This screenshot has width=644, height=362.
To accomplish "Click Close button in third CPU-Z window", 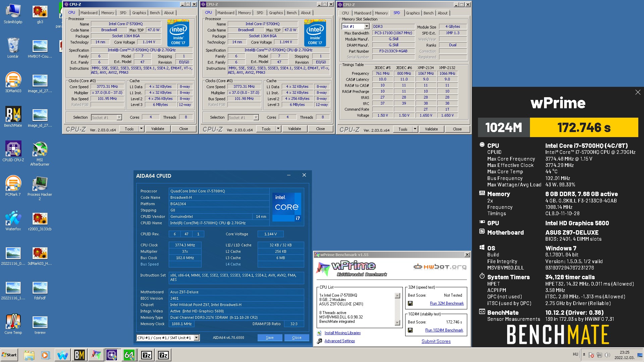I will [x=457, y=129].
